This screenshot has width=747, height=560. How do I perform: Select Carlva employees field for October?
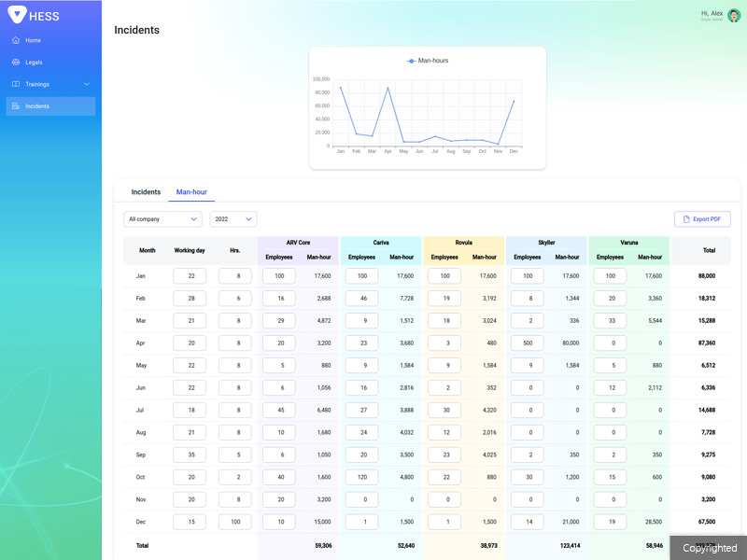coord(361,477)
